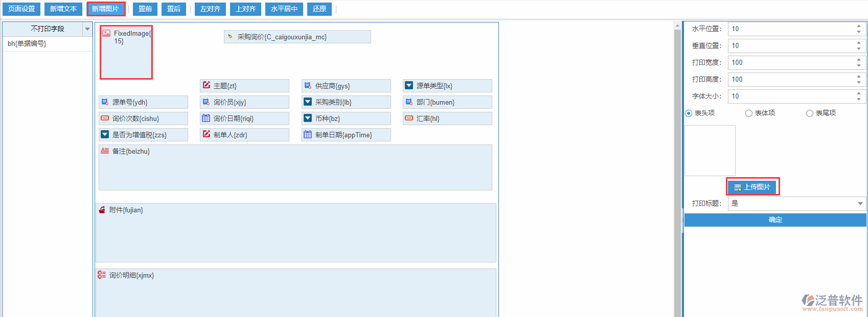Click the number icon beside 询价次数{cishu}
The image size is (868, 317).
(x=105, y=118)
